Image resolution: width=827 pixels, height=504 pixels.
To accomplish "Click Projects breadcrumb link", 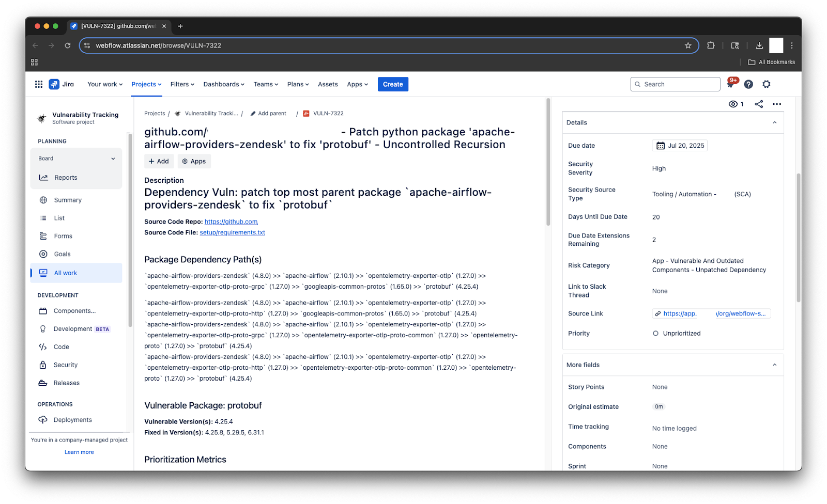I will 155,113.
